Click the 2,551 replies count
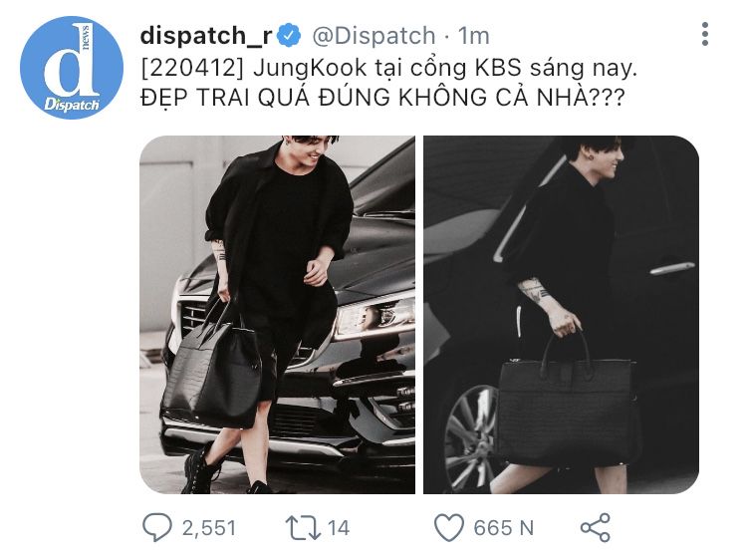The width and height of the screenshot is (747, 560). click(x=209, y=528)
